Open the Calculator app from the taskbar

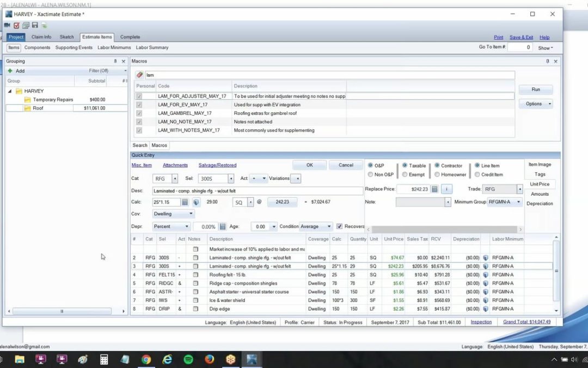click(104, 359)
